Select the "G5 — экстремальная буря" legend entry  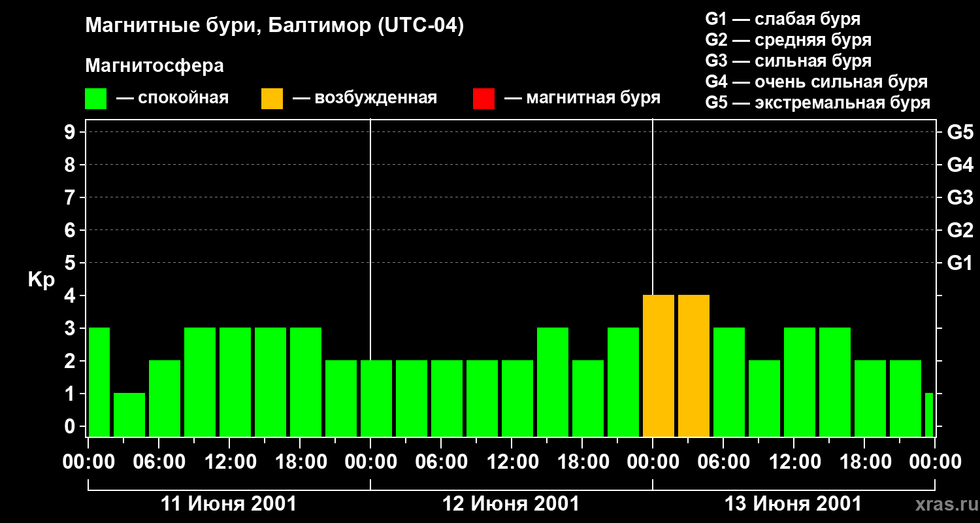(x=817, y=103)
